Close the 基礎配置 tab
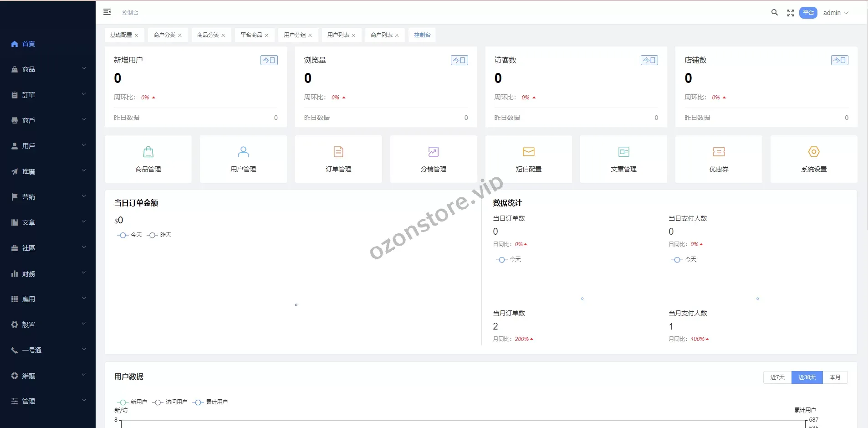Image resolution: width=868 pixels, height=428 pixels. click(136, 36)
